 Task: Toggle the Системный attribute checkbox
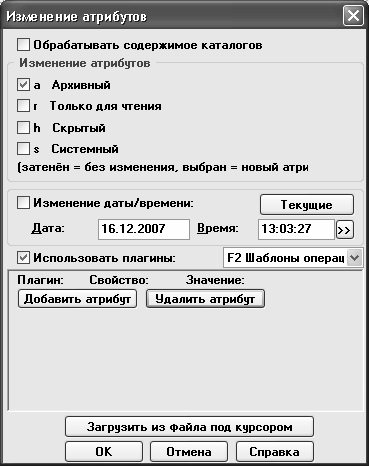point(23,149)
